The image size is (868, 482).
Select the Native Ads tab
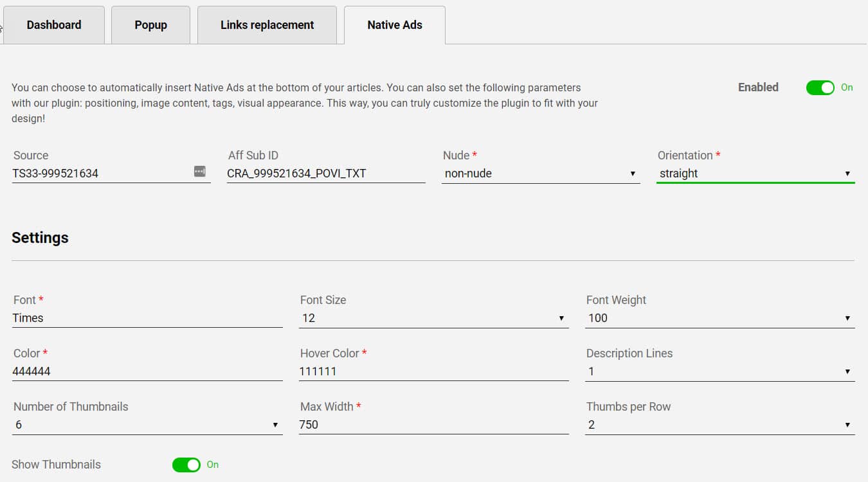(394, 25)
